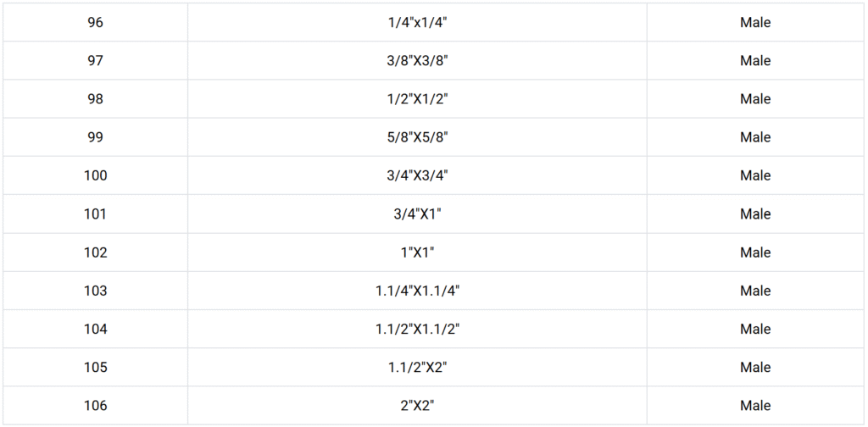
Task: Click the row number 98 cell
Action: click(95, 99)
